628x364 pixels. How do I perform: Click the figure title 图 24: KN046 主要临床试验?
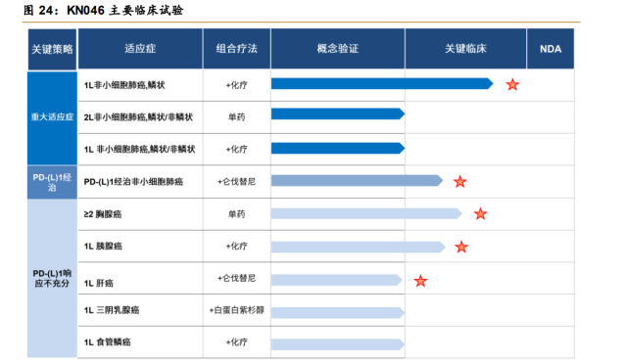tap(103, 10)
